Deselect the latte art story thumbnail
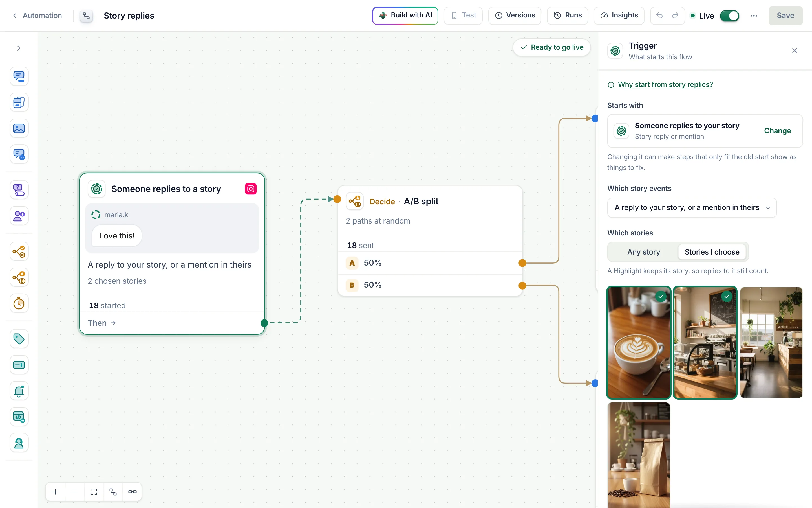The width and height of the screenshot is (812, 508). 639,342
